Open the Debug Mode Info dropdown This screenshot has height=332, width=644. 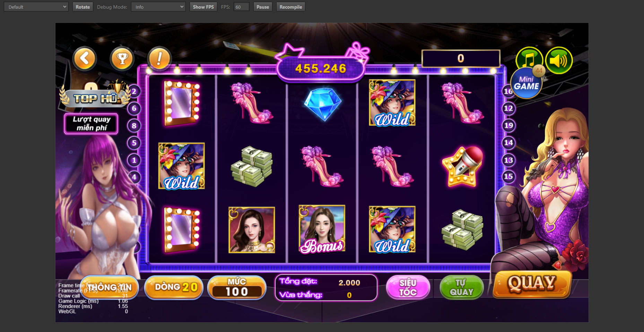click(158, 7)
